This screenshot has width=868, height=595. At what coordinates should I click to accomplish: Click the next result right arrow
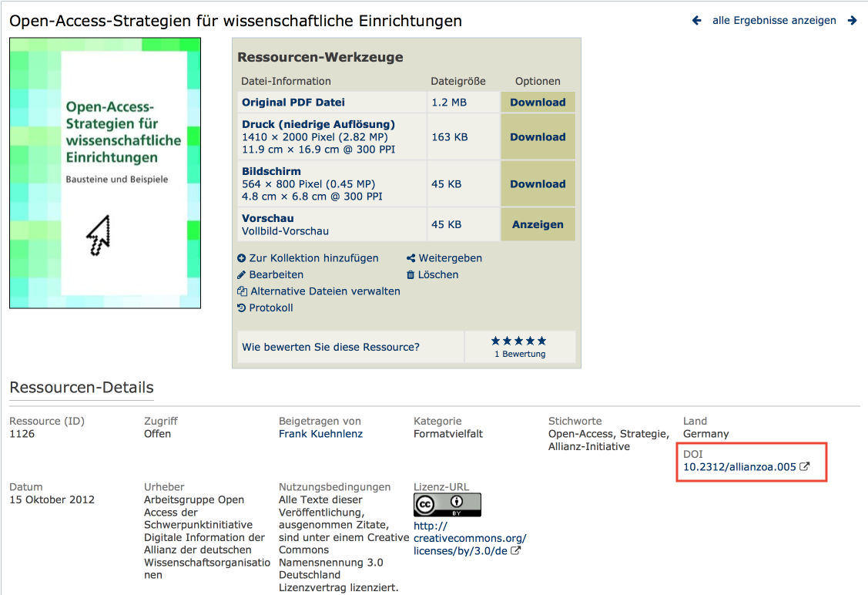pos(852,21)
